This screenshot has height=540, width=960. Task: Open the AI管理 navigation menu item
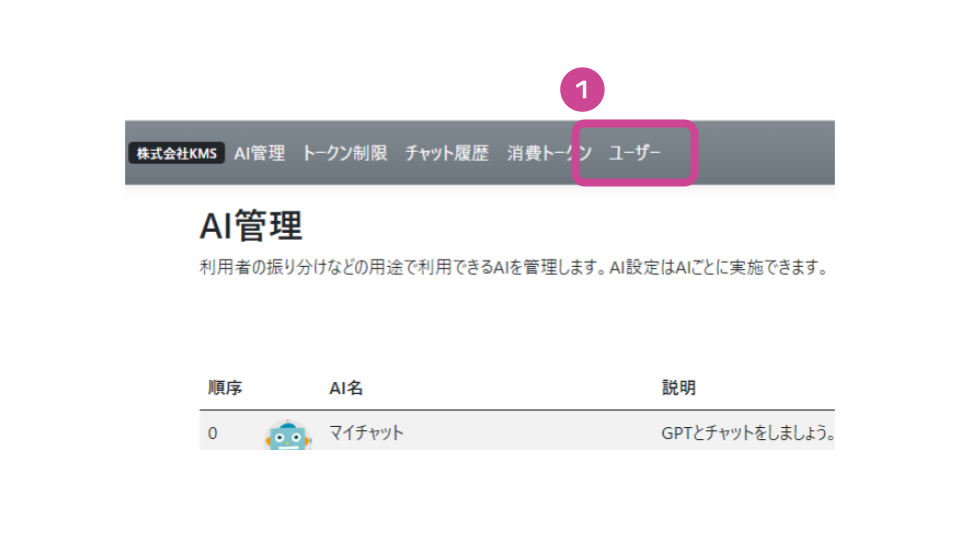[x=260, y=153]
